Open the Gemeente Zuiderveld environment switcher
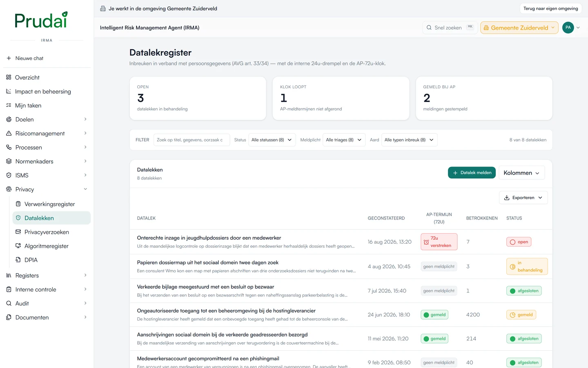 tap(519, 28)
